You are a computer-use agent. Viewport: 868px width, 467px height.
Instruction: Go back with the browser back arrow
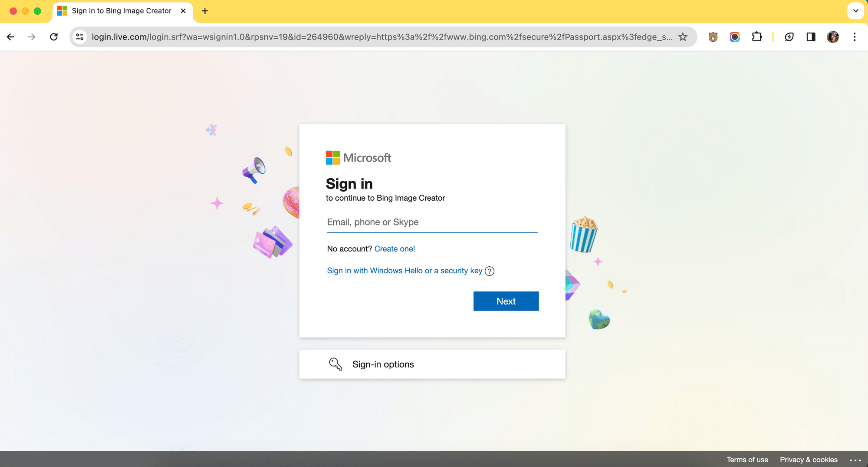point(11,37)
